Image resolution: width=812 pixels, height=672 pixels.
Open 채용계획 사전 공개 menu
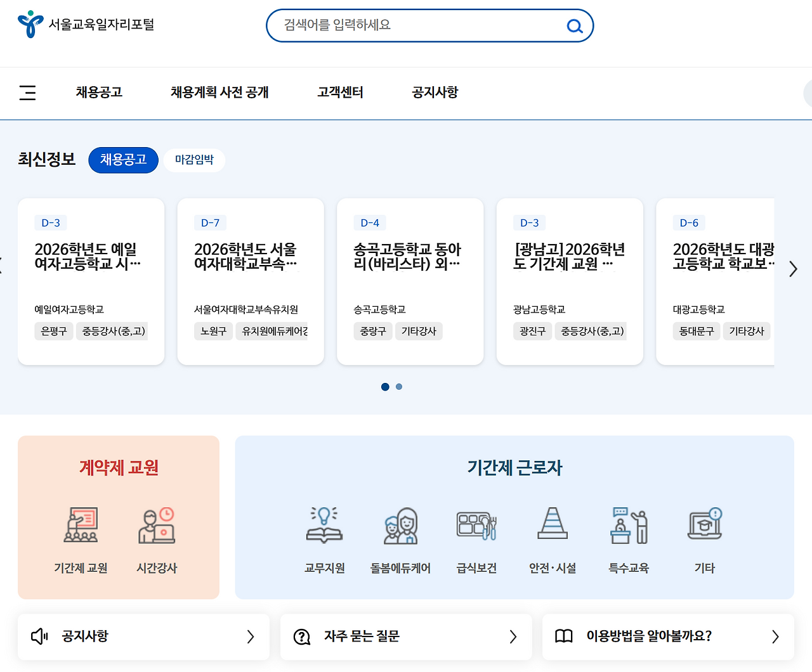[219, 93]
